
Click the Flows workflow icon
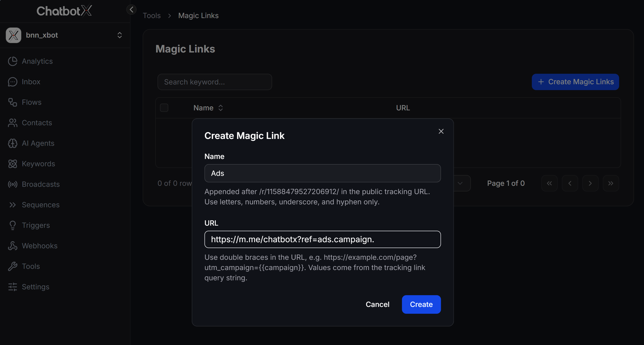click(x=12, y=102)
